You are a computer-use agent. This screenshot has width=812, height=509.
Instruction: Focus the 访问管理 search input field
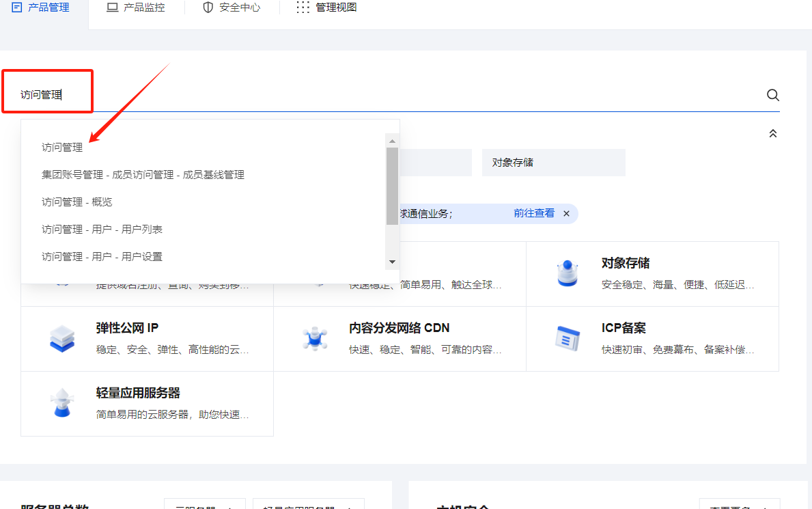391,95
